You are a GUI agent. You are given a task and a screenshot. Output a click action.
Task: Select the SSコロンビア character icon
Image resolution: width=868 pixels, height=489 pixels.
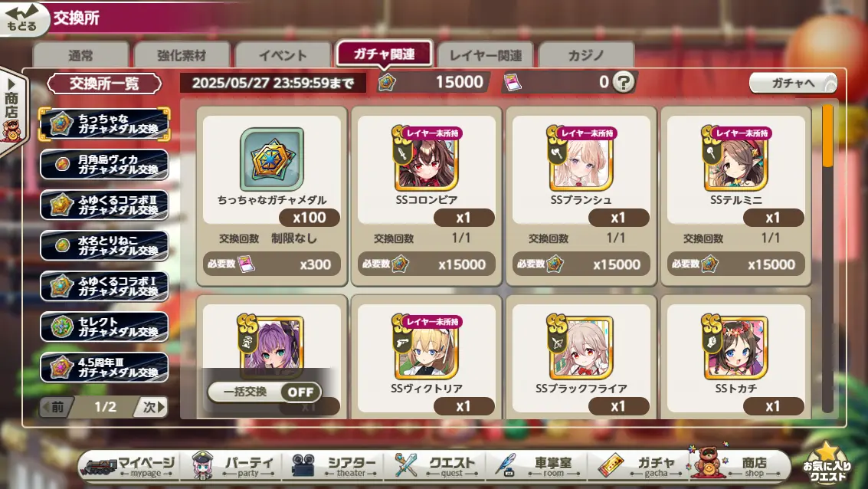point(426,159)
